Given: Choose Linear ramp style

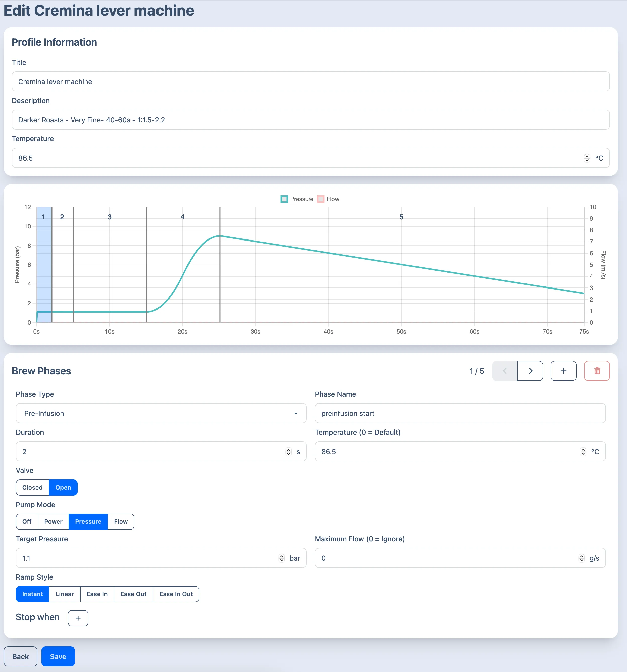Looking at the screenshot, I should coord(65,594).
